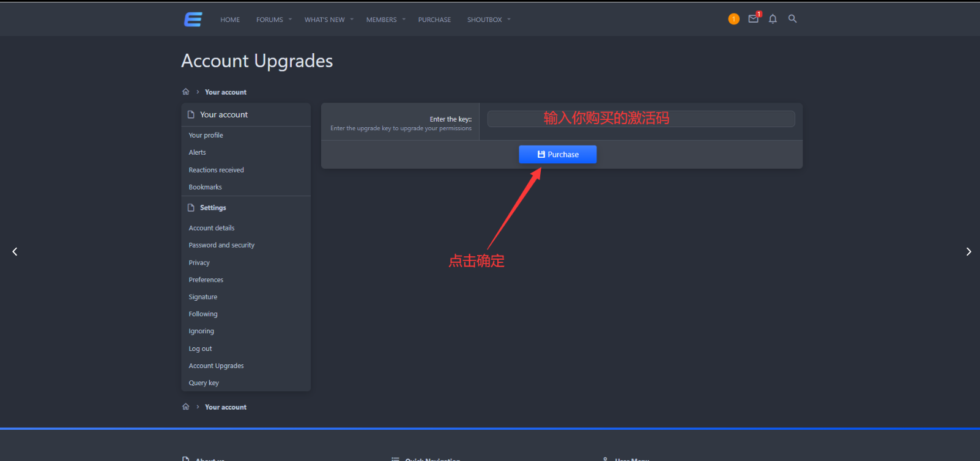Screen dimensions: 980x461
Task: Click the blue E site logo
Action: [193, 20]
